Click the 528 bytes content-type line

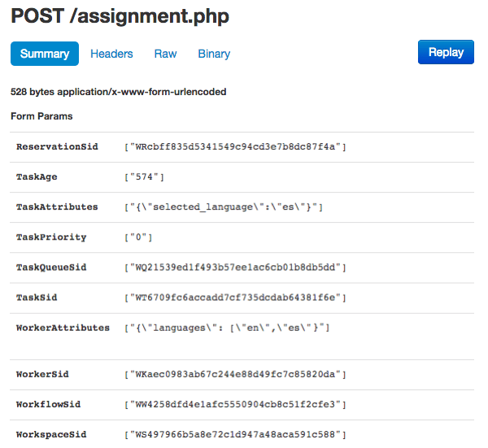click(118, 92)
